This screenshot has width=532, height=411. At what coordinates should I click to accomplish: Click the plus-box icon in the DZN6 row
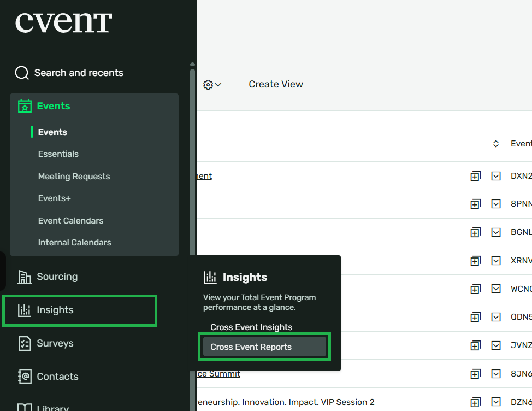pyautogui.click(x=475, y=402)
